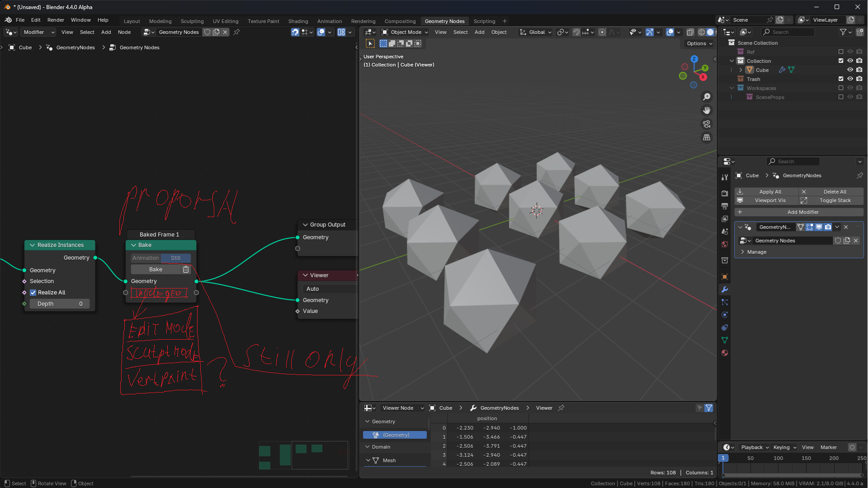Screen dimensions: 868x488
Task: Expand the Cube item in the outliner
Action: pyautogui.click(x=741, y=70)
